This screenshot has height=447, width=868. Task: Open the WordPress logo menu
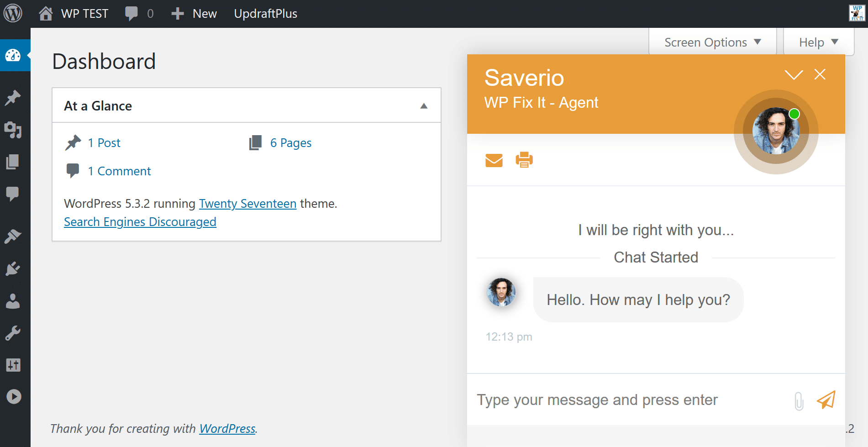[13, 13]
